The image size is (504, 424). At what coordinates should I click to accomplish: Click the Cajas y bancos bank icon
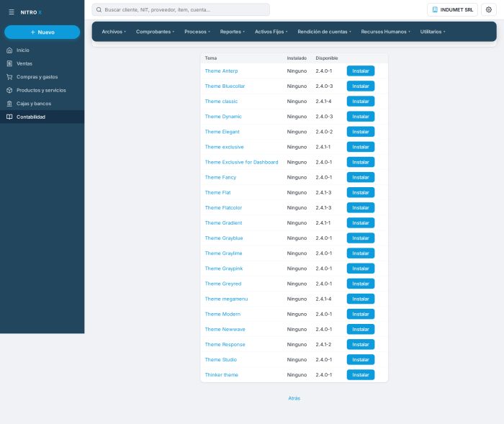click(9, 104)
